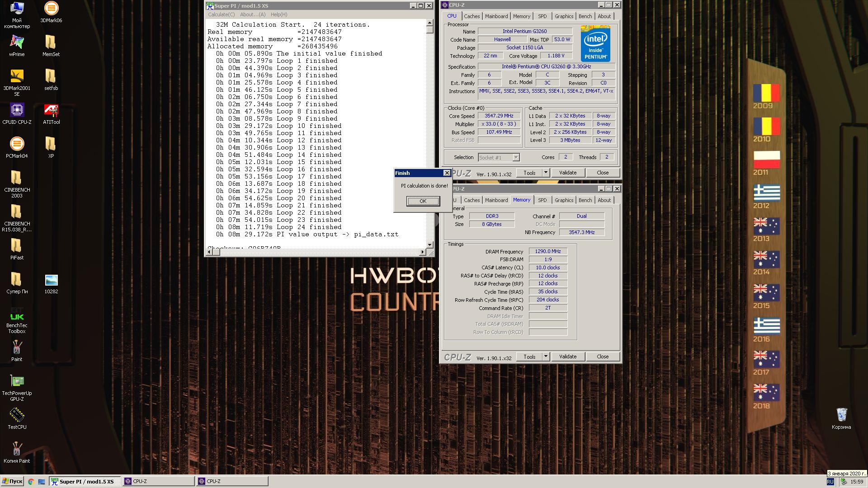Open the Супер Пи folder

click(x=17, y=283)
